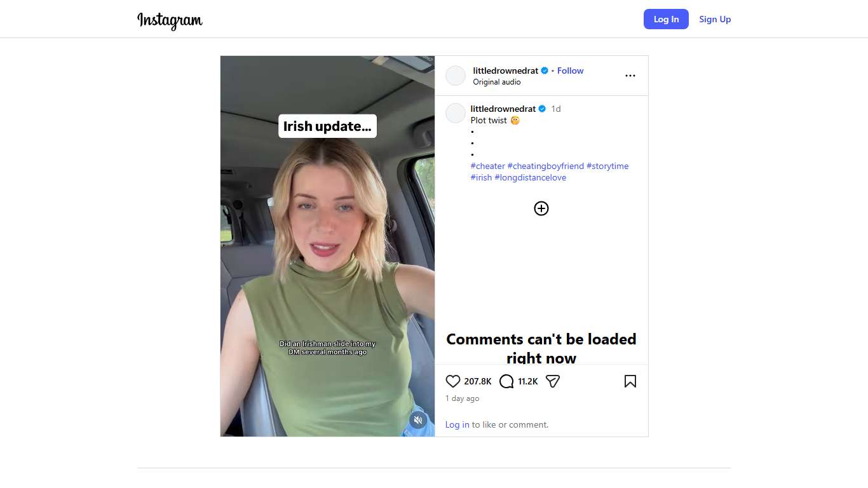The width and height of the screenshot is (868, 488).
Task: Click the video to play or pause
Action: [x=327, y=254]
